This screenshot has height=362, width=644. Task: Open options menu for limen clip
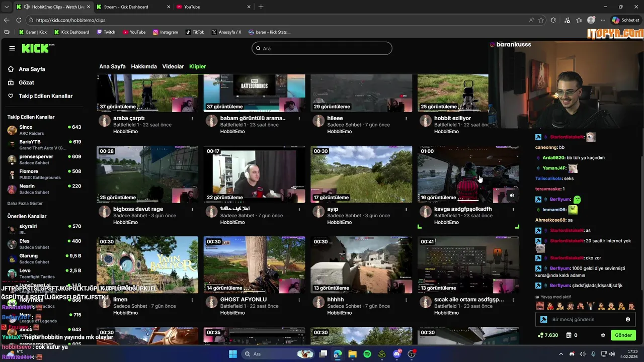[x=192, y=300]
